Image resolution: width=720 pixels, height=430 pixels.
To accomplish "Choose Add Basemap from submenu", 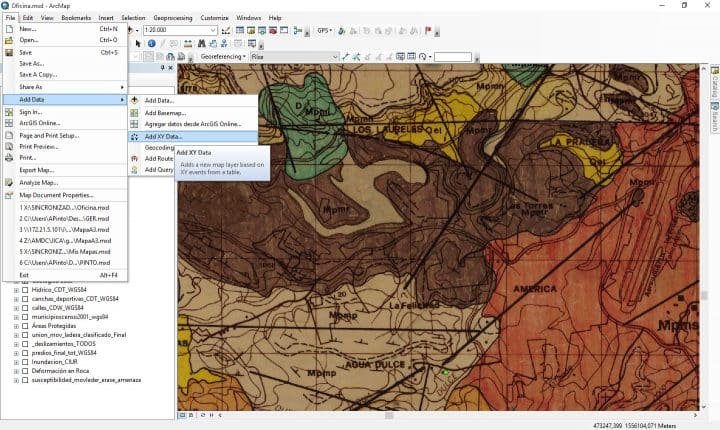I will click(x=193, y=113).
